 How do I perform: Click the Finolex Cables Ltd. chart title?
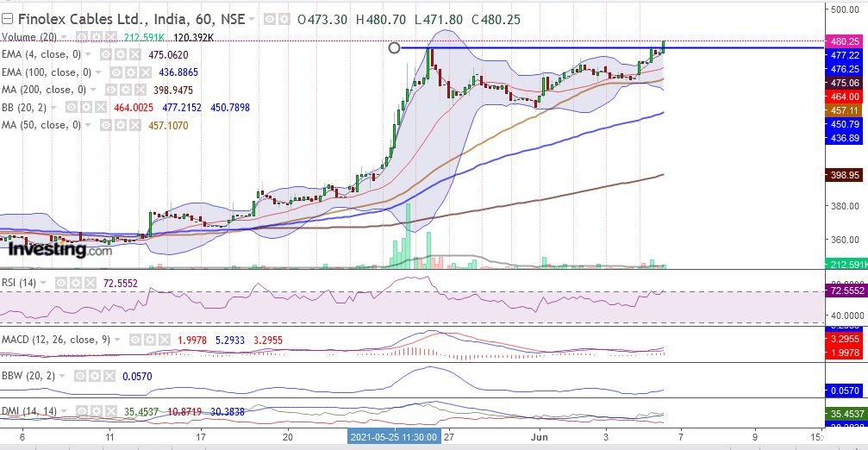pyautogui.click(x=131, y=19)
